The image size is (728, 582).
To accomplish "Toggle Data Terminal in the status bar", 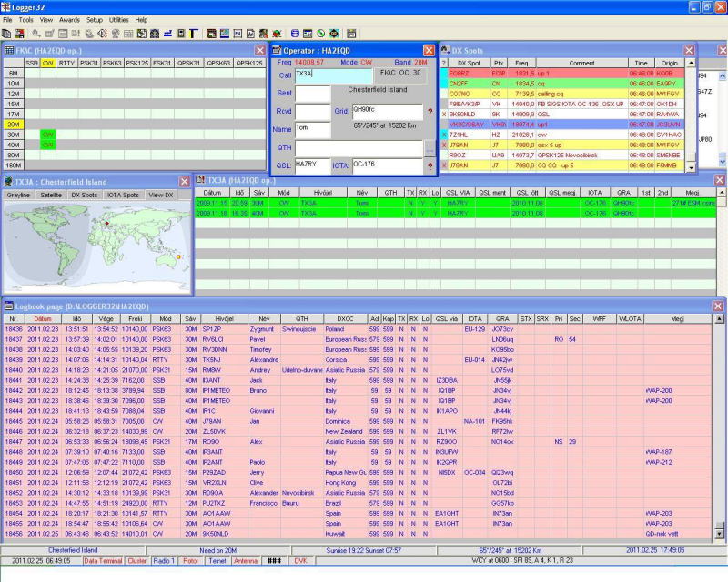I will tap(103, 561).
